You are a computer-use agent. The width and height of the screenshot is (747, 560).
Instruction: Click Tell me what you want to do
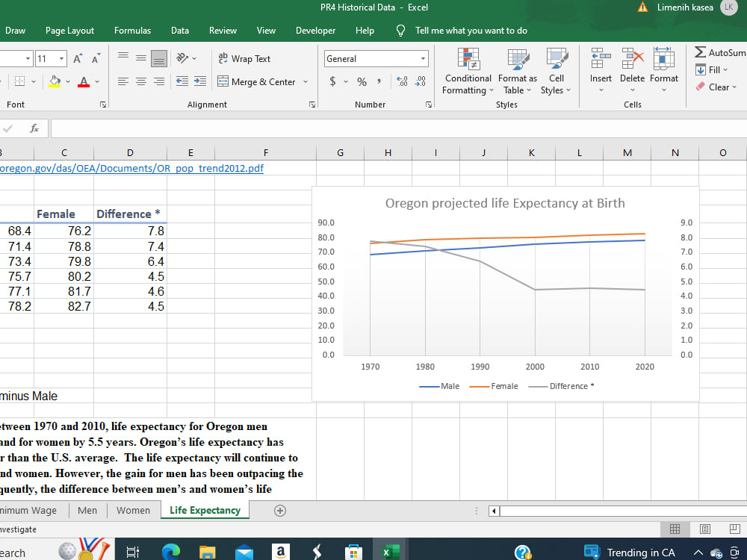pyautogui.click(x=471, y=31)
